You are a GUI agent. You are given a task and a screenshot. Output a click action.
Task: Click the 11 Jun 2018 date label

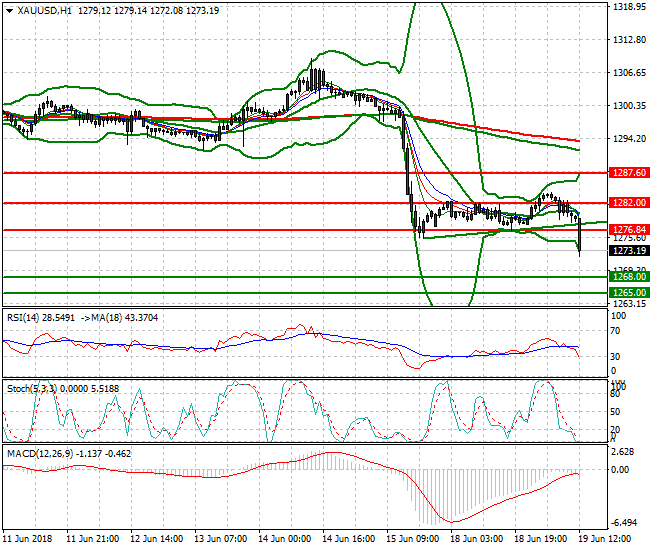pyautogui.click(x=27, y=538)
